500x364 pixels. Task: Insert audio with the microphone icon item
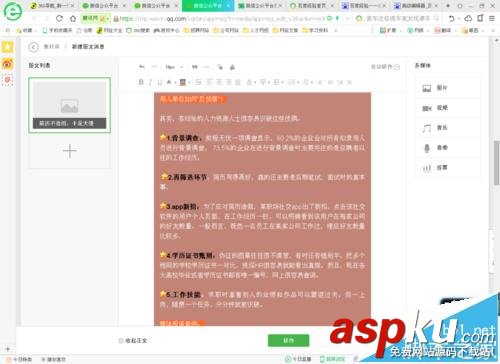click(x=447, y=148)
